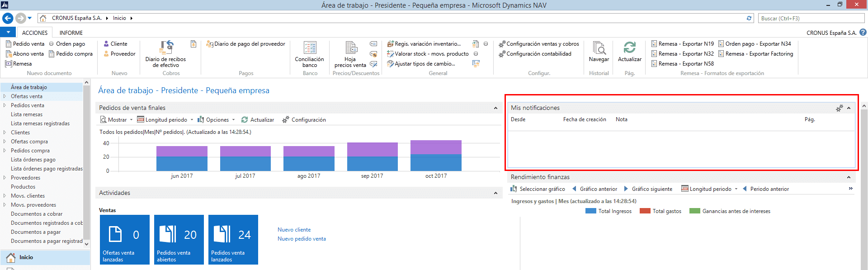The image size is (868, 270).
Task: Open the Longitud periodo dropdown in sales chart
Action: [166, 120]
